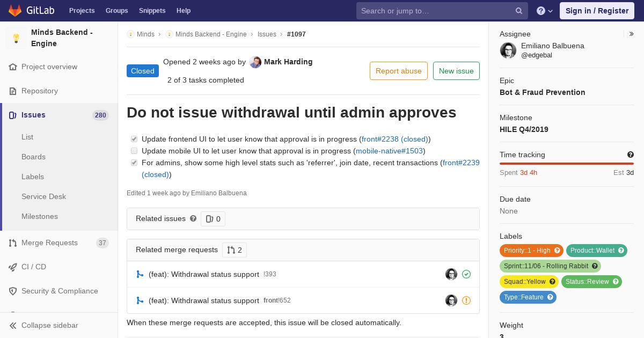Open the help question-mark menu

coord(545,11)
